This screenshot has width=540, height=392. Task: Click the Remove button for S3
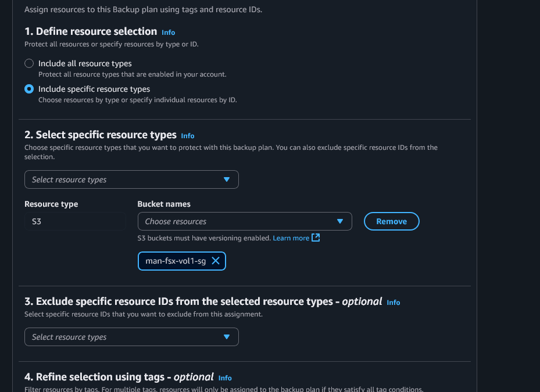click(392, 221)
